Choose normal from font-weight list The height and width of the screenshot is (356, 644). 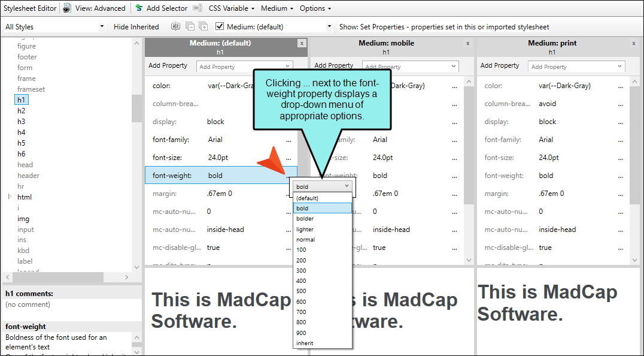coord(323,240)
